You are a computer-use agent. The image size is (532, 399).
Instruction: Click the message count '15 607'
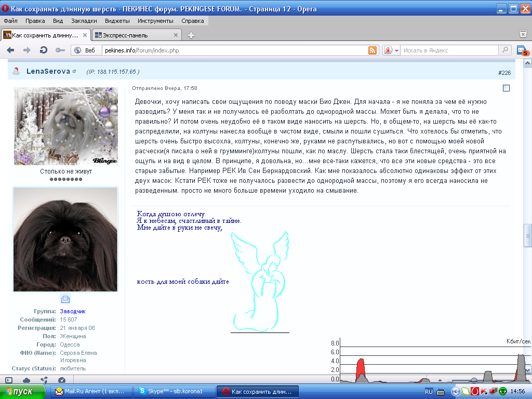(x=69, y=320)
